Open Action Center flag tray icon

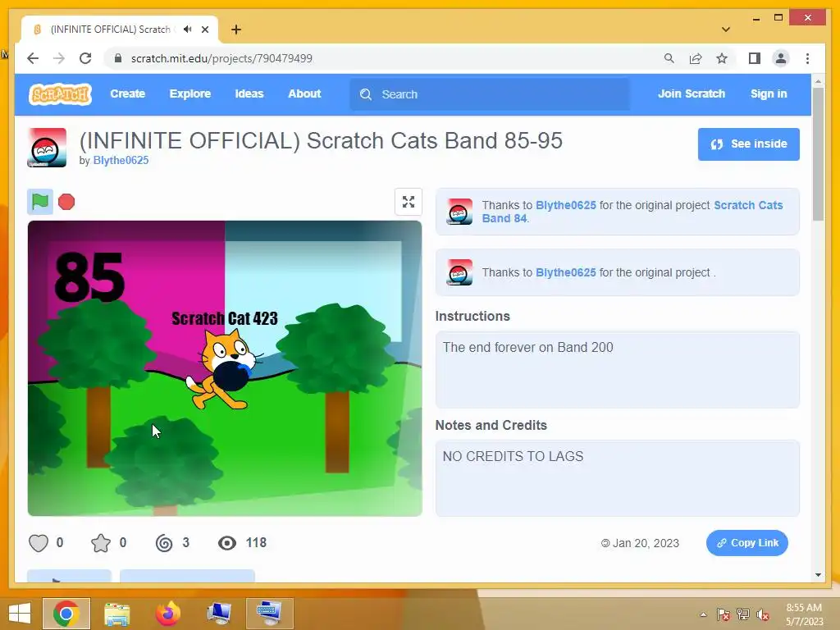click(723, 614)
